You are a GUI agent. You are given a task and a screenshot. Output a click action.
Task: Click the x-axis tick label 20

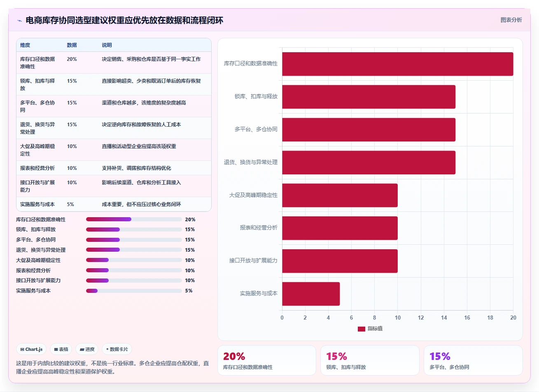tap(513, 318)
